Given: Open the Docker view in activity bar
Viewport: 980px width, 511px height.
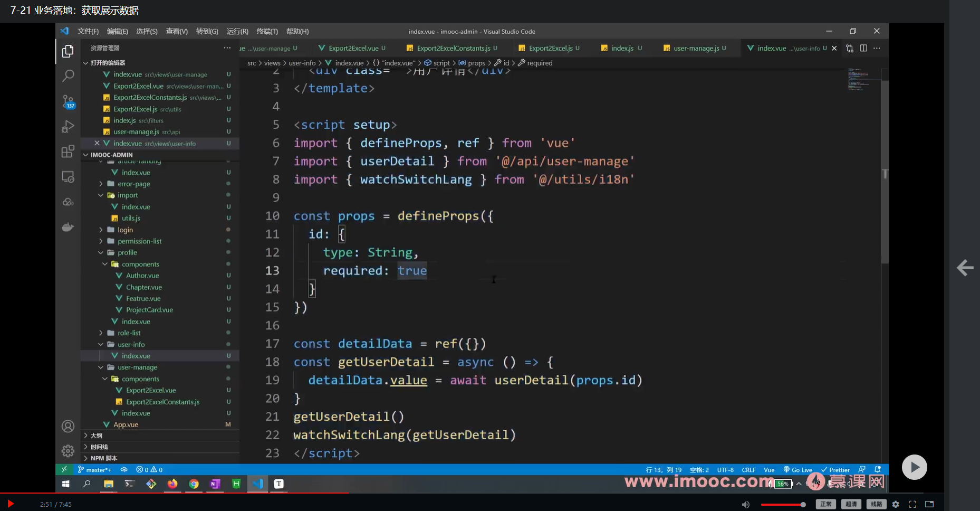Looking at the screenshot, I should (x=68, y=227).
